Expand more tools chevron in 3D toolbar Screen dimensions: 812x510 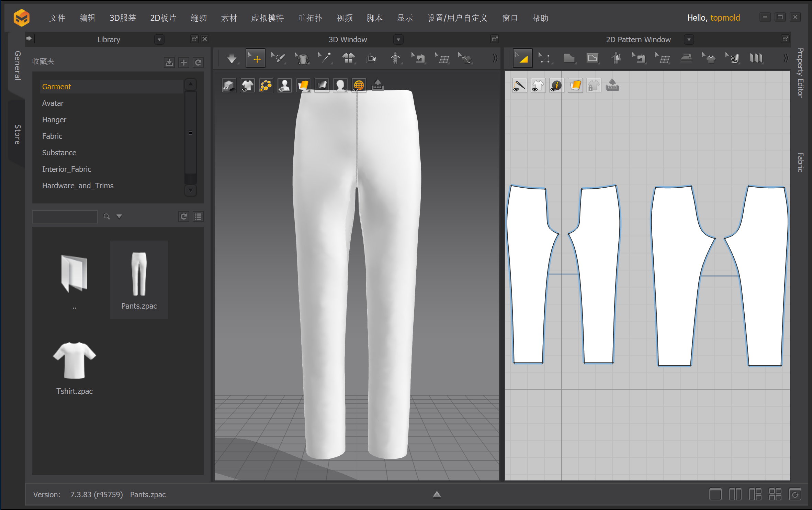point(495,58)
